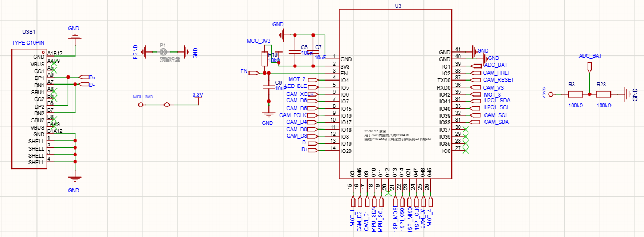Click the MOT_2 net port

pos(313,80)
